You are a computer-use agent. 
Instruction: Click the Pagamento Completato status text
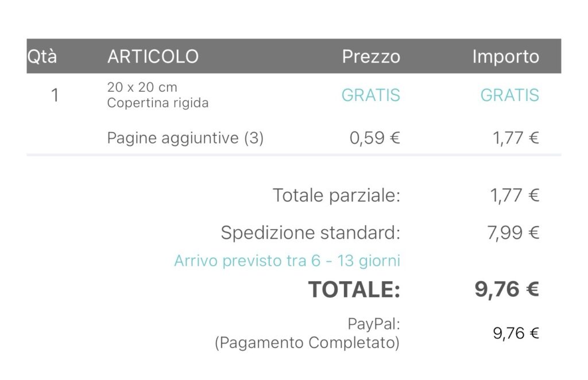[307, 343]
